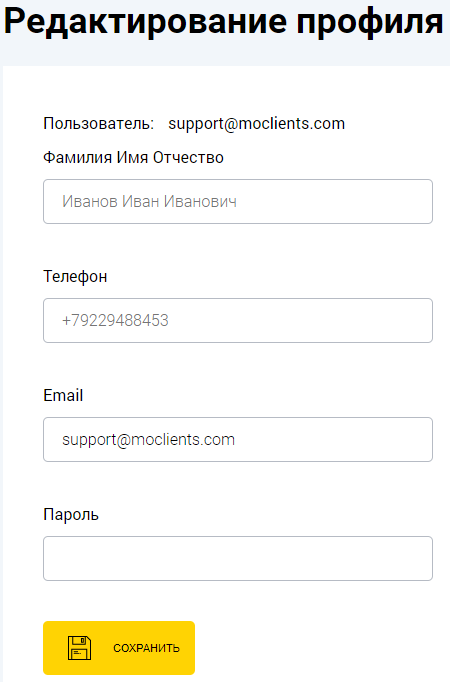Click the Пользователь: label text

coord(99,124)
